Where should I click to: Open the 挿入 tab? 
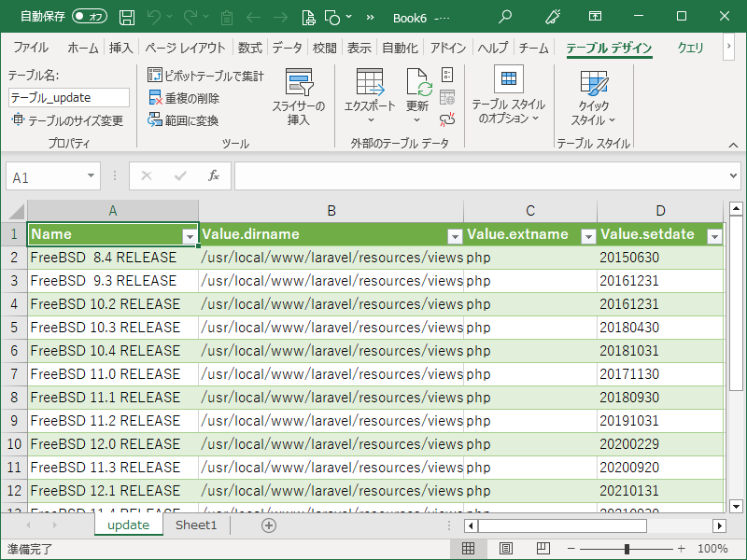[121, 48]
